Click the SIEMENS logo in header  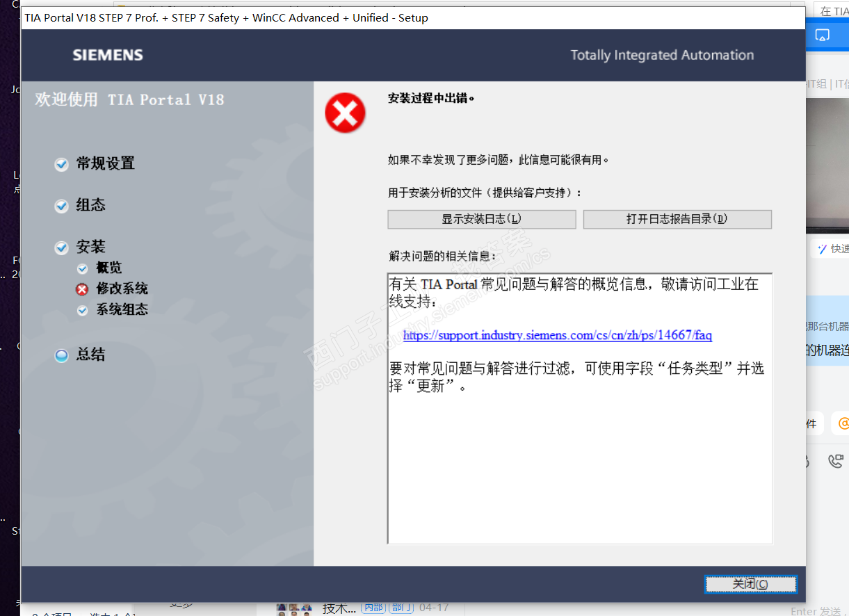108,56
